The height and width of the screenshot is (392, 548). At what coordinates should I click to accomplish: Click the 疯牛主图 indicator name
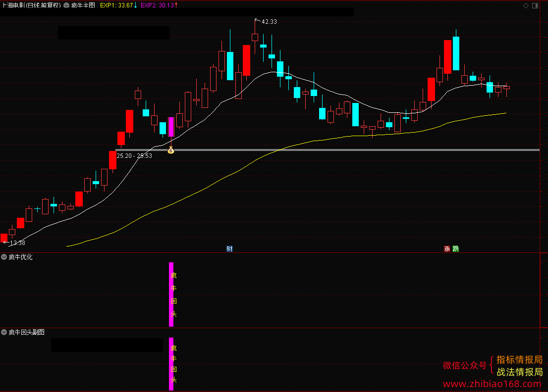83,5
